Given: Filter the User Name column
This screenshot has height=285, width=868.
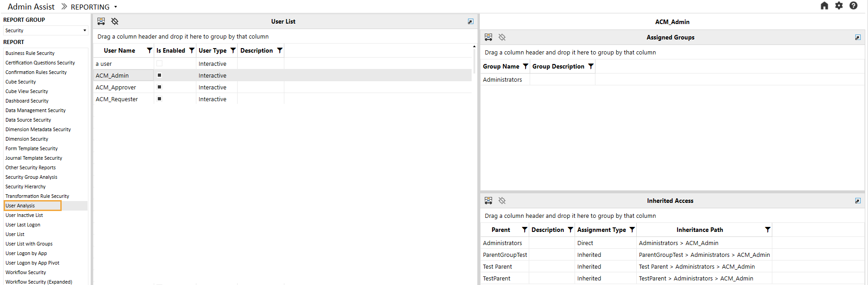Looking at the screenshot, I should pos(150,50).
